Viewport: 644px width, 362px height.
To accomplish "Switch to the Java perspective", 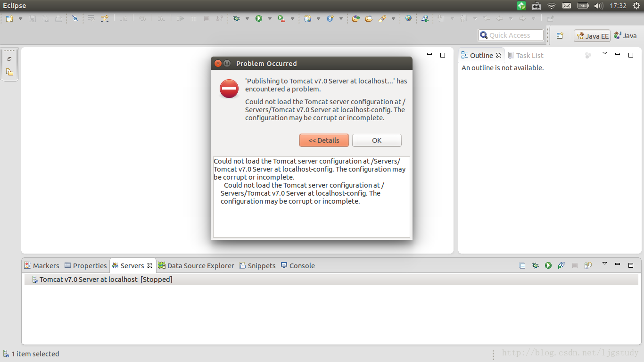I will coord(625,36).
